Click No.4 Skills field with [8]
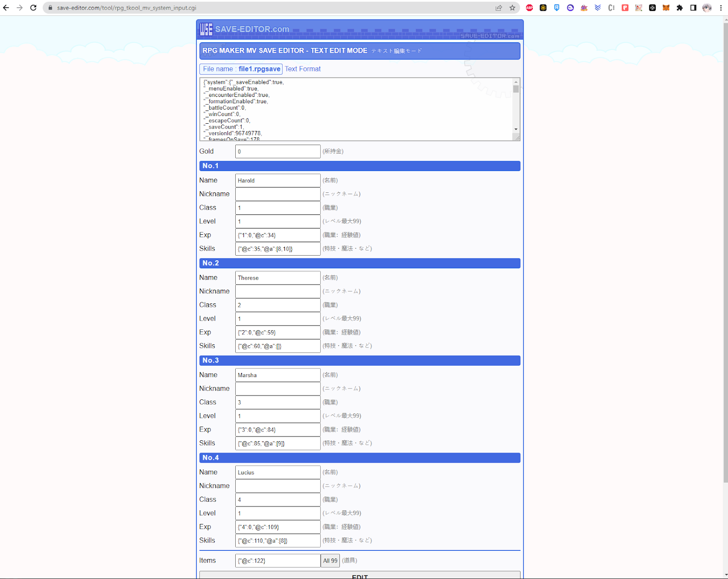728x579 pixels. [x=278, y=541]
